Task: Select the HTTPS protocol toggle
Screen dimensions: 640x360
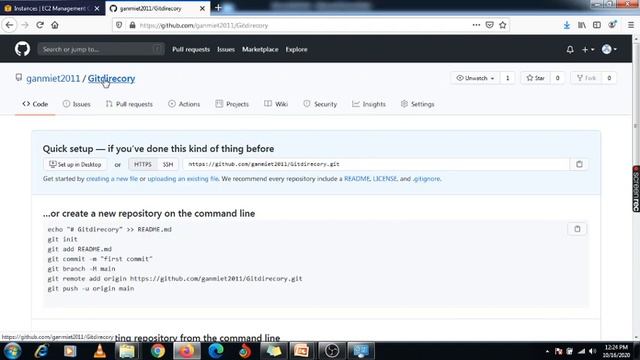Action: (143, 164)
